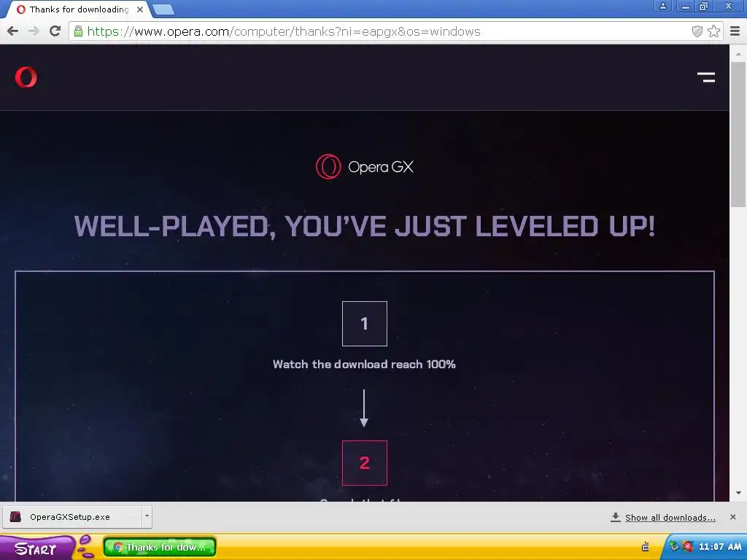Click the 'WELL-PLAYED, YOU'VE JUST LEVELED UP!' heading
The width and height of the screenshot is (747, 560).
(x=365, y=226)
